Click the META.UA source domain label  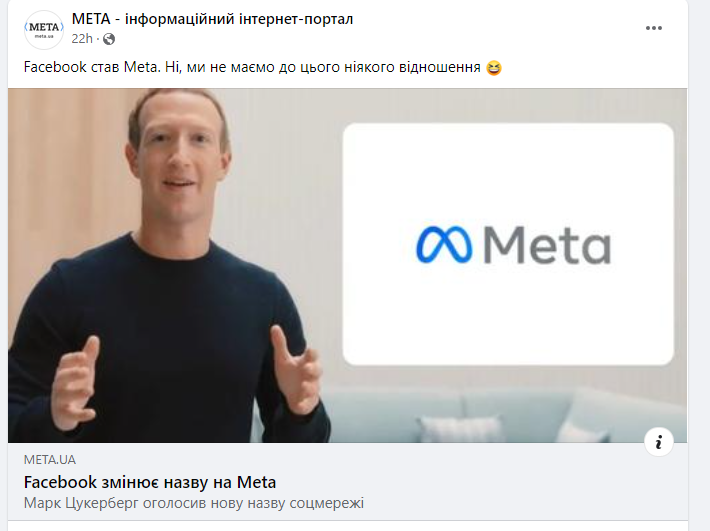[50, 460]
